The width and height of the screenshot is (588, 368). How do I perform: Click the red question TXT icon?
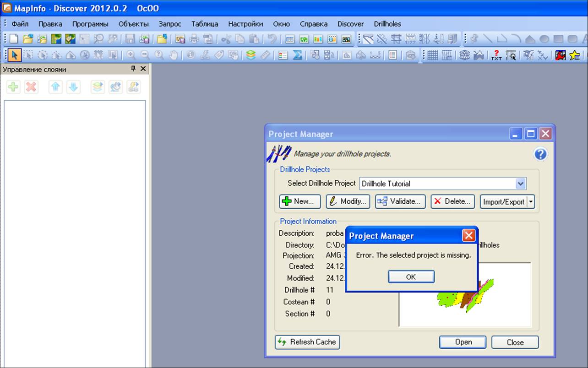pos(497,55)
